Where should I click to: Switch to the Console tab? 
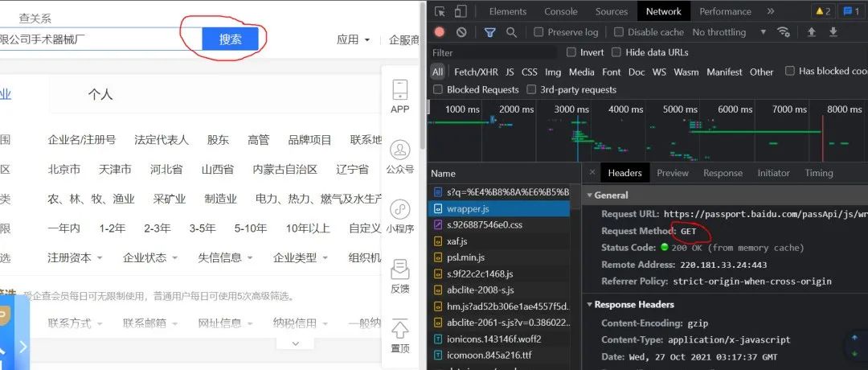pos(561,11)
